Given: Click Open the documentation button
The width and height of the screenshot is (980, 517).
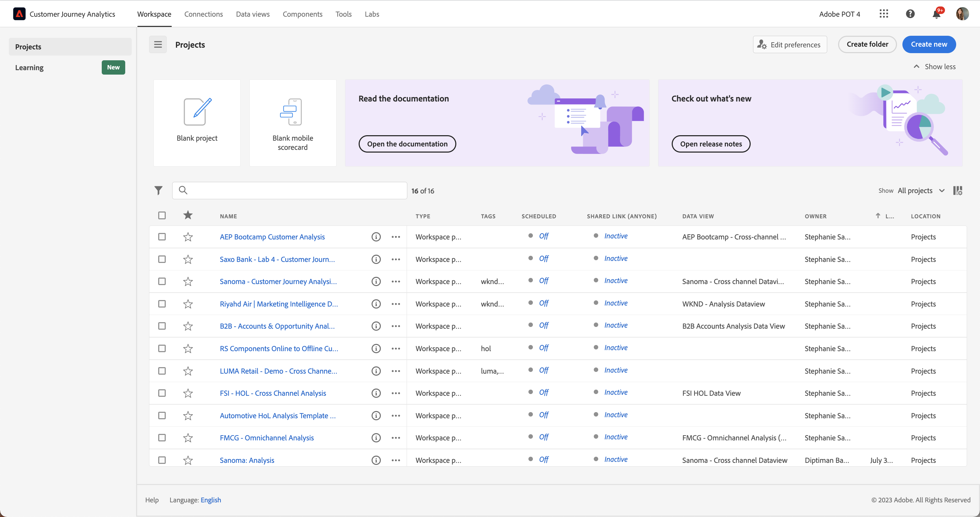Looking at the screenshot, I should pyautogui.click(x=407, y=144).
